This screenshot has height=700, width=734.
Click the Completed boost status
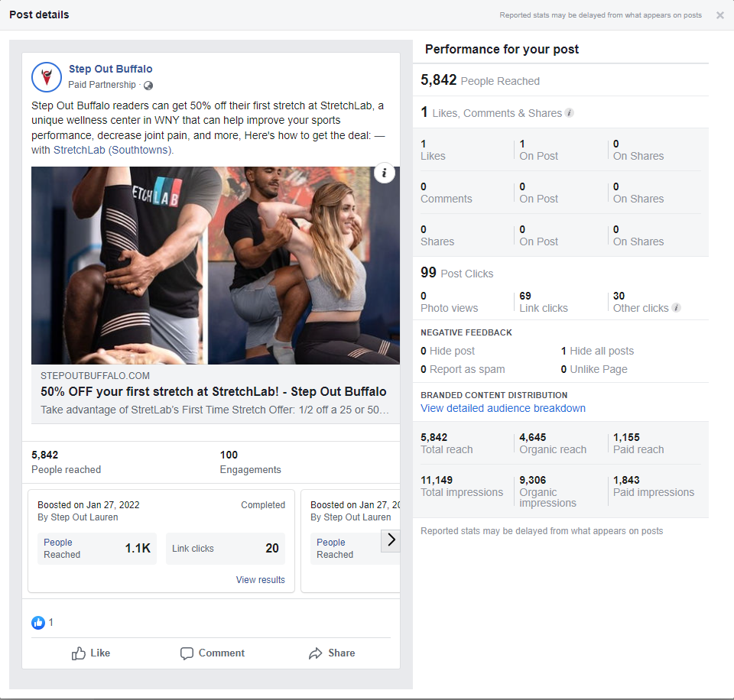click(263, 505)
